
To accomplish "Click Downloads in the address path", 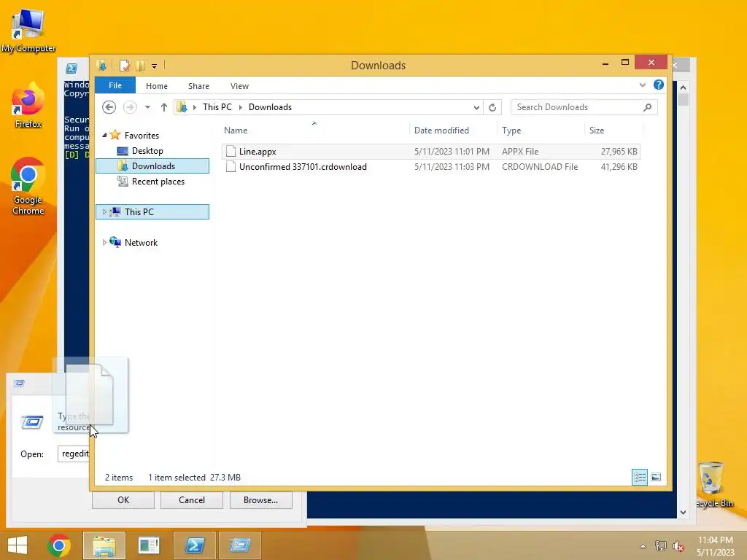I will 270,107.
